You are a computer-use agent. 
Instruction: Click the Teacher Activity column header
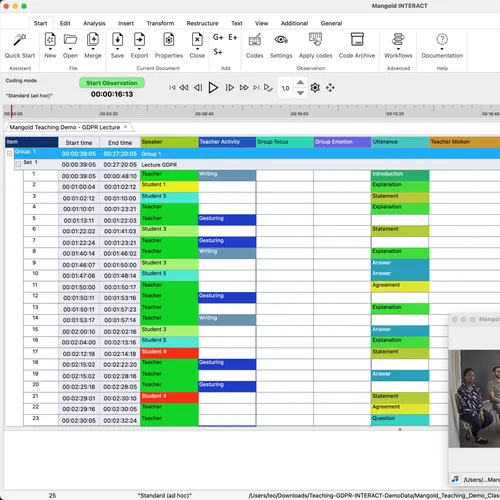coord(227,142)
